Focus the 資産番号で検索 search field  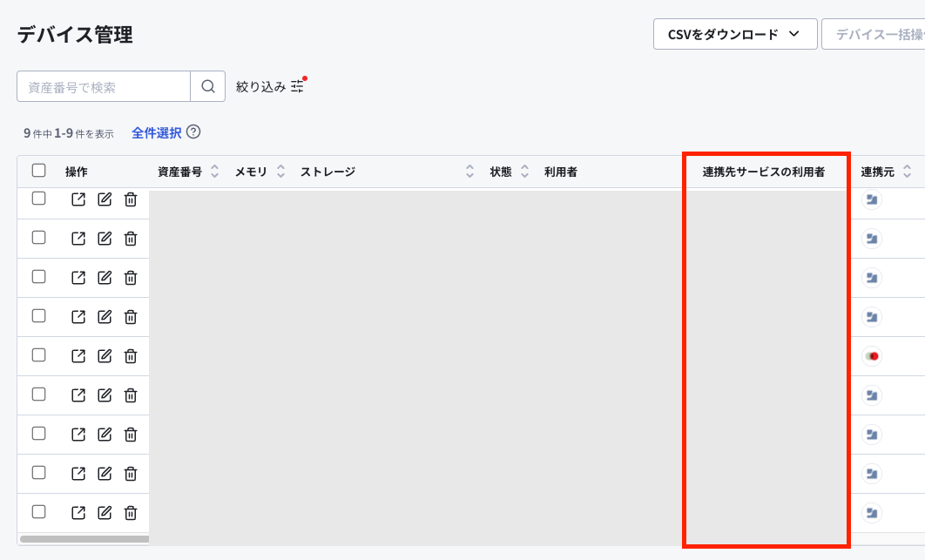(x=104, y=86)
